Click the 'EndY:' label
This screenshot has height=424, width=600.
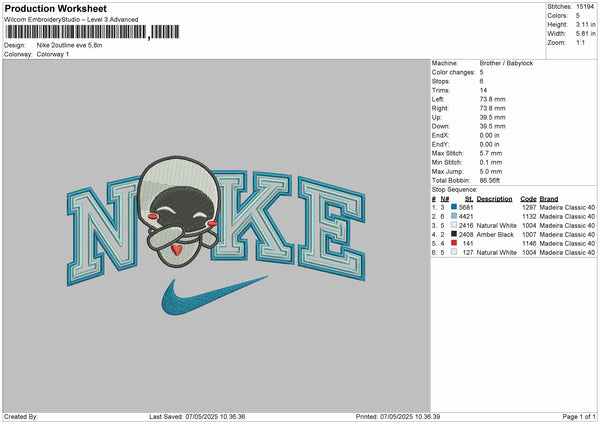pos(440,144)
